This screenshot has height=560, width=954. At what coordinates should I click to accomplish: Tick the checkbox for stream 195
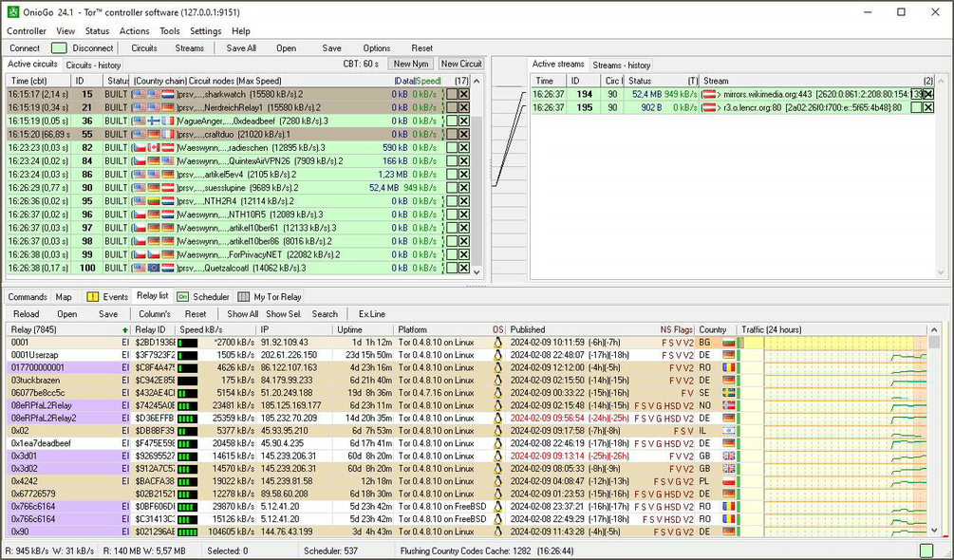coord(916,107)
